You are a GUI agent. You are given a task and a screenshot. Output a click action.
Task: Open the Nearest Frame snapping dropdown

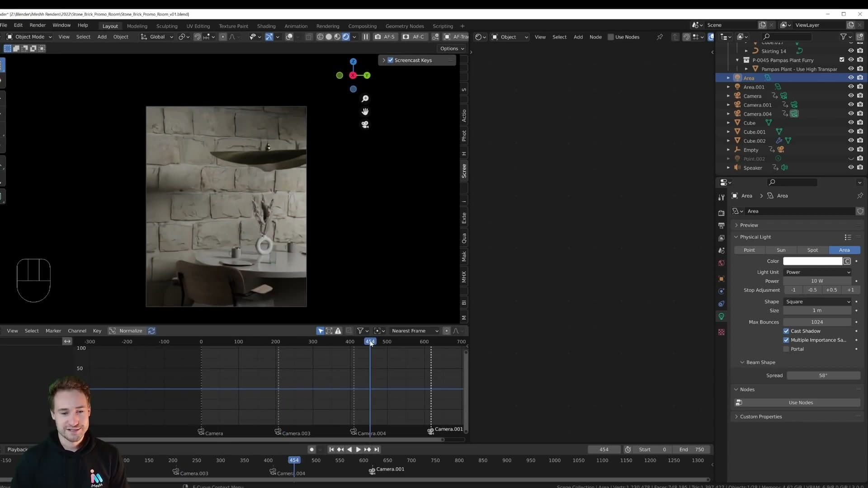(x=415, y=331)
